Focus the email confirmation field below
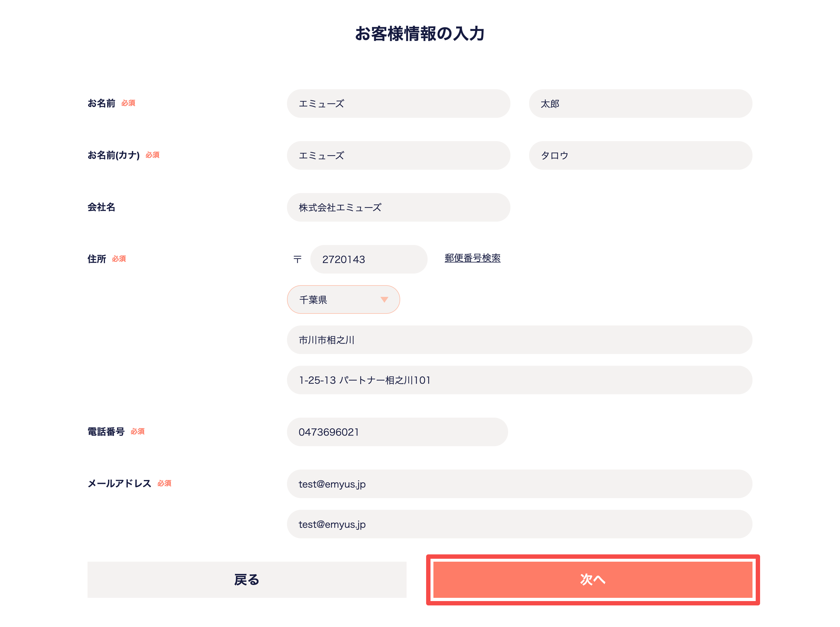The image size is (840, 627). [519, 524]
